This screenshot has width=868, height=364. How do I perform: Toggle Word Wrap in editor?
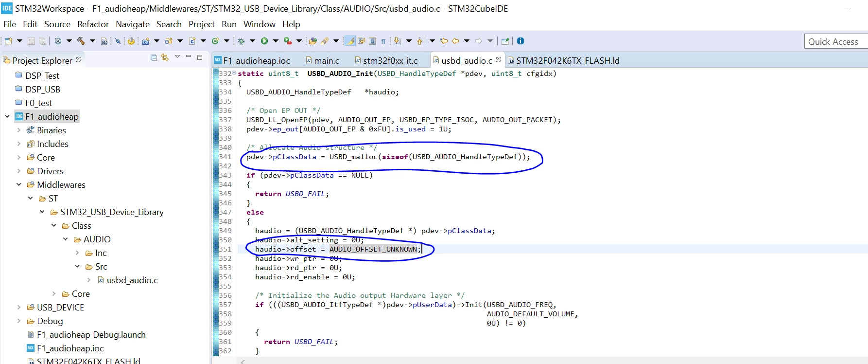point(362,41)
